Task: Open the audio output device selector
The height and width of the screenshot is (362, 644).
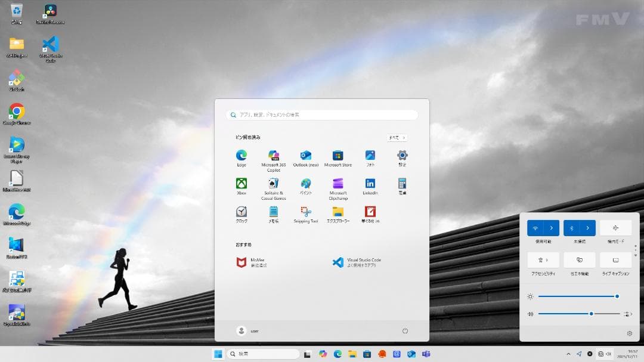Action: tap(626, 313)
